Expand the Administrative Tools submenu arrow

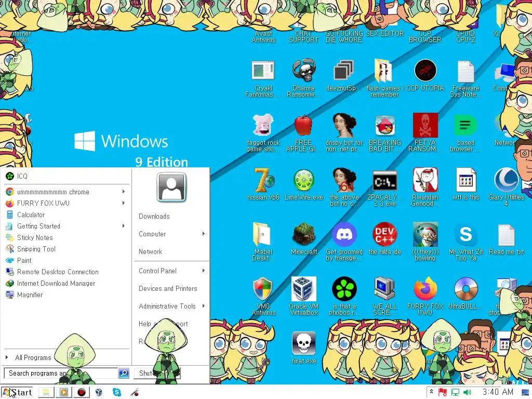(204, 305)
